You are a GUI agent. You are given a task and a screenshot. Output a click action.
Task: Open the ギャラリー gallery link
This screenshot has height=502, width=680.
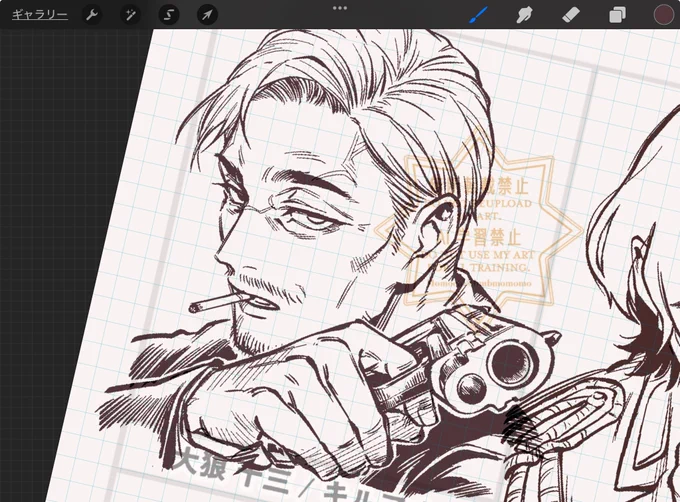tap(39, 15)
